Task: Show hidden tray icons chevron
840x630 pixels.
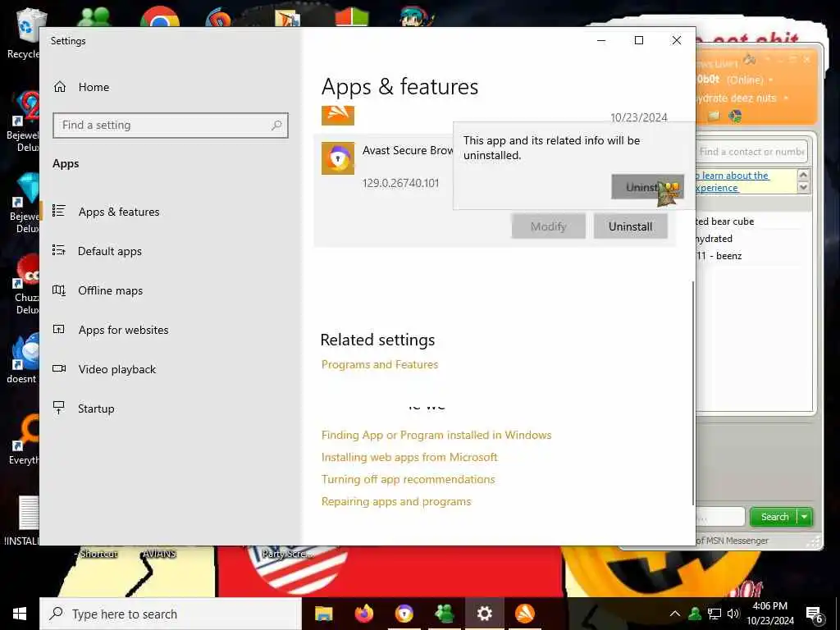Action: pos(675,614)
